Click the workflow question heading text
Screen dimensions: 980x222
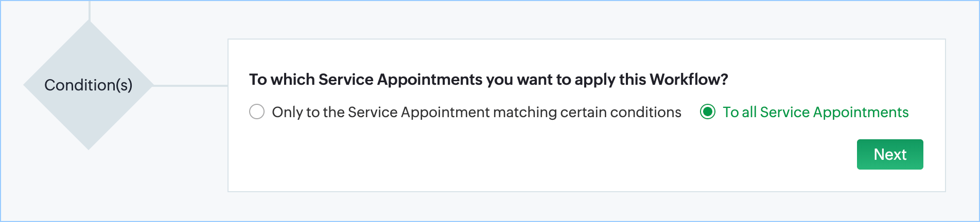tap(488, 80)
